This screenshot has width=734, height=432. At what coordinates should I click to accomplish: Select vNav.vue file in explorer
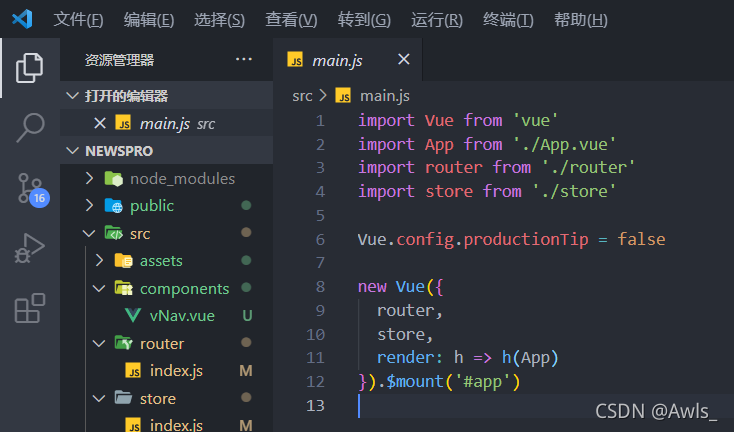click(182, 316)
